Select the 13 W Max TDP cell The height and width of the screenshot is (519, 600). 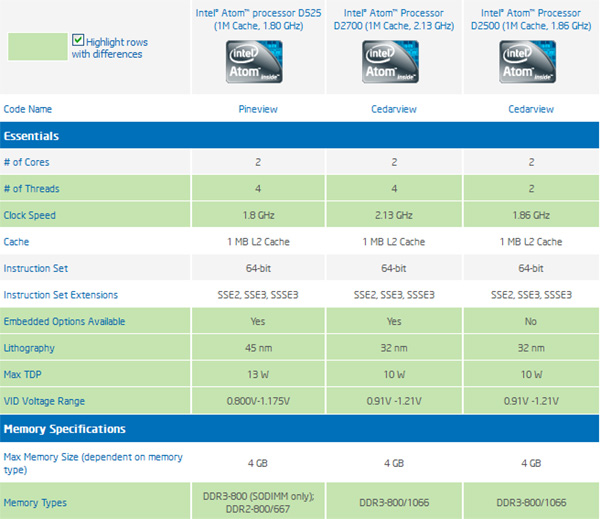pyautogui.click(x=258, y=374)
